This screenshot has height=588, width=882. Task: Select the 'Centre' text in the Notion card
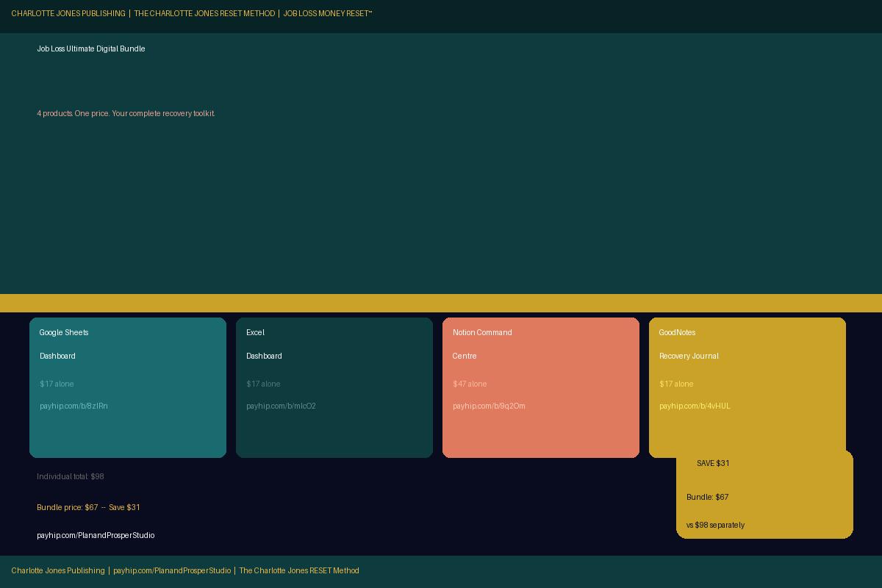[x=465, y=356]
